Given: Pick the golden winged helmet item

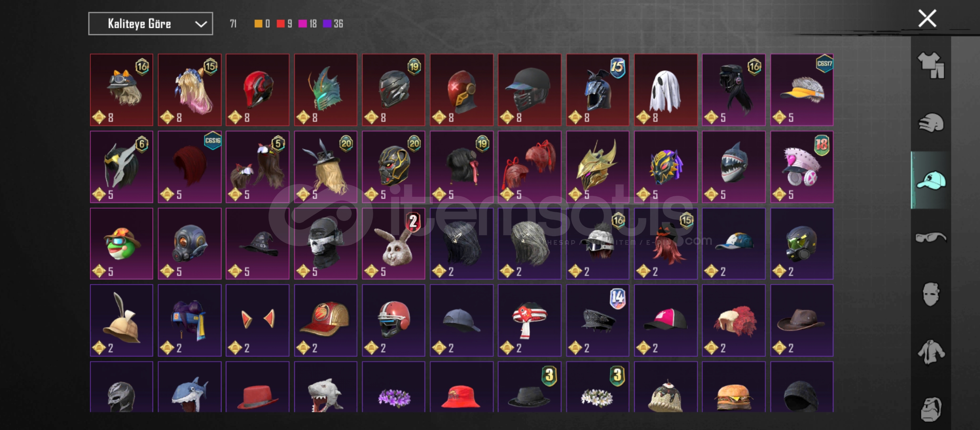Looking at the screenshot, I should coord(598,167).
